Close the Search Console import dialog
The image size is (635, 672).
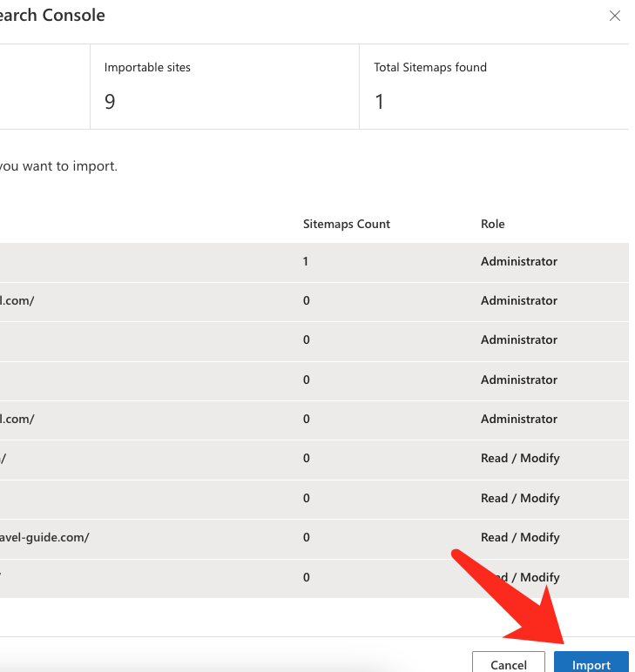pos(615,16)
